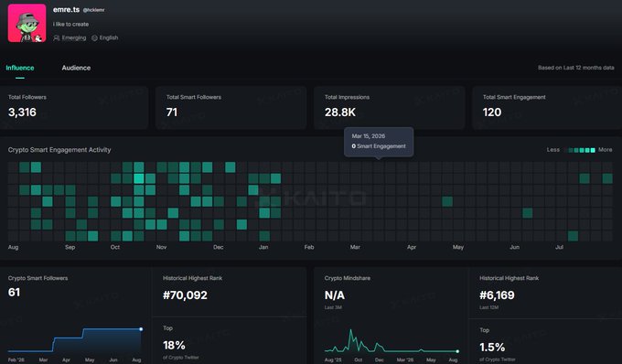Click the Based on Last 12 months data note

coord(576,68)
